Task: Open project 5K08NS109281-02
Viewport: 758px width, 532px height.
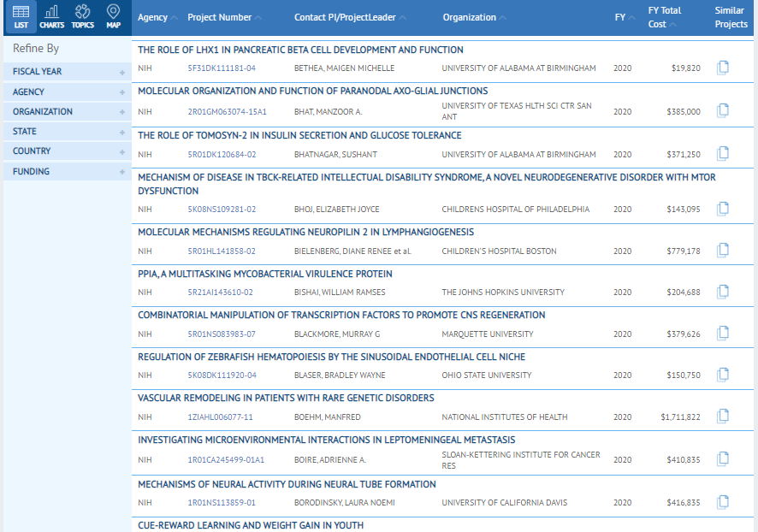Action: click(x=222, y=210)
